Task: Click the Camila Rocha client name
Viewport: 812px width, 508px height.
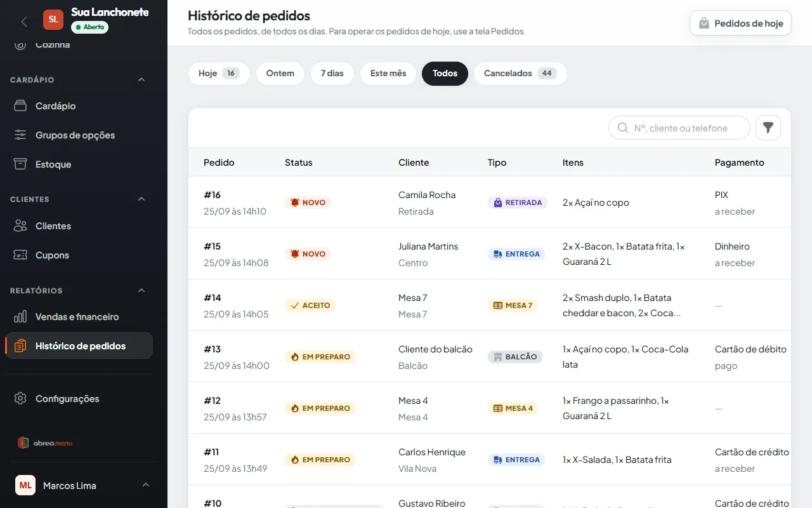Action: click(427, 195)
